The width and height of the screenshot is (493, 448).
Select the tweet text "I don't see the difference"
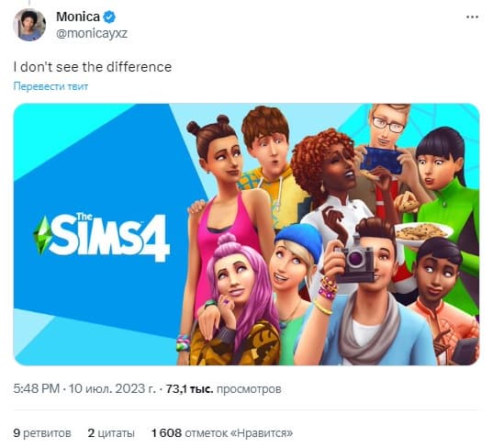click(x=93, y=67)
